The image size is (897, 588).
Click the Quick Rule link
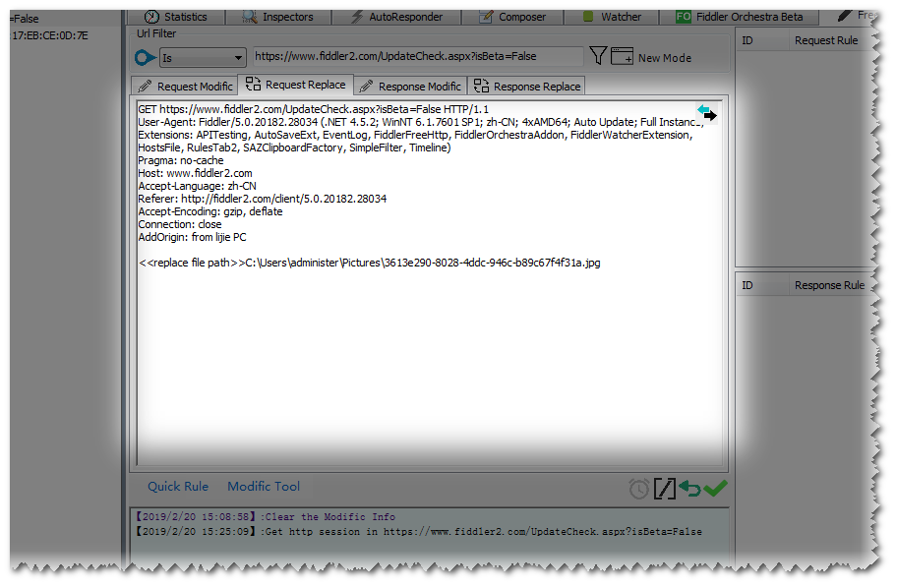[178, 487]
